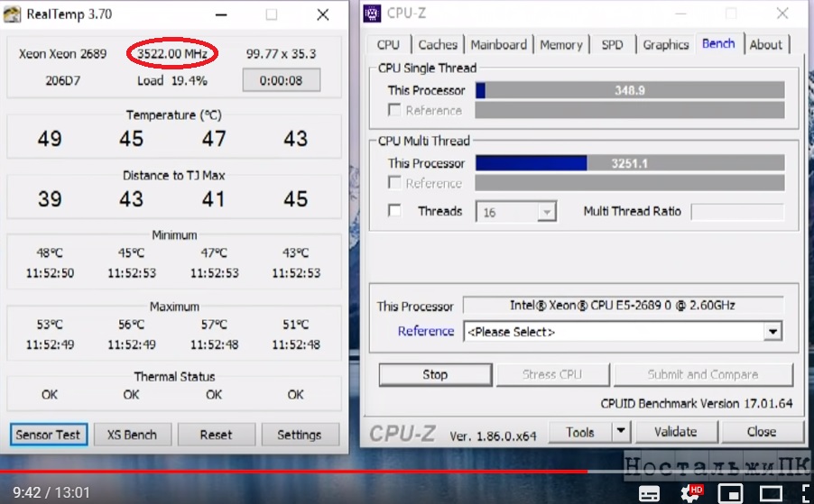The height and width of the screenshot is (504, 814).
Task: Open the SPD tab
Action: coord(612,44)
